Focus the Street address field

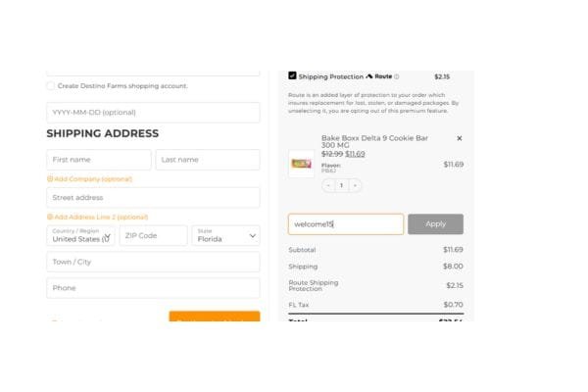[x=153, y=198]
